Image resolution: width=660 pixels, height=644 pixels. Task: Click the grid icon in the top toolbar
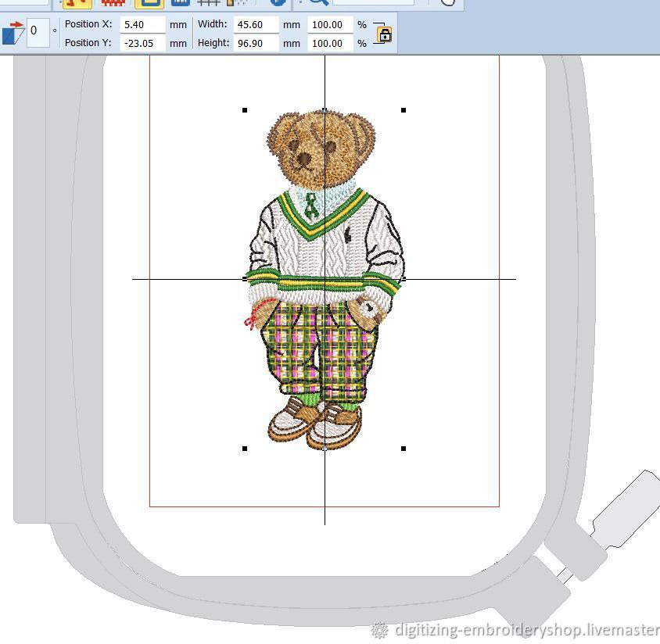[207, 2]
